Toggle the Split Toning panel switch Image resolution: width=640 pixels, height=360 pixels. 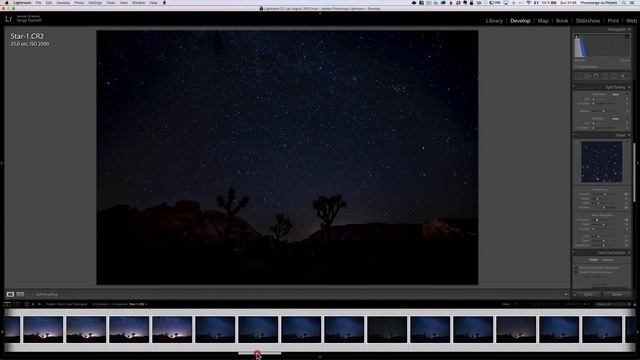pos(574,87)
